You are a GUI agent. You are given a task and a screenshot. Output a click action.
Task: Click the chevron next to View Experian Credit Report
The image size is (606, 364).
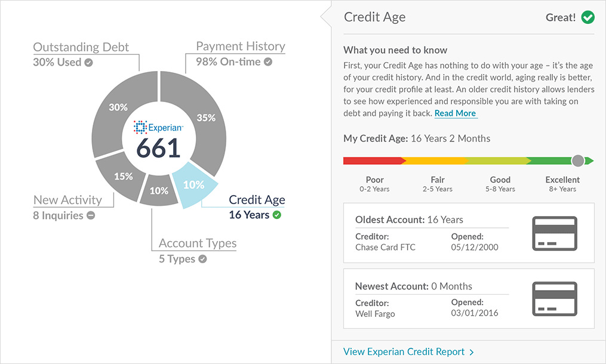(472, 352)
